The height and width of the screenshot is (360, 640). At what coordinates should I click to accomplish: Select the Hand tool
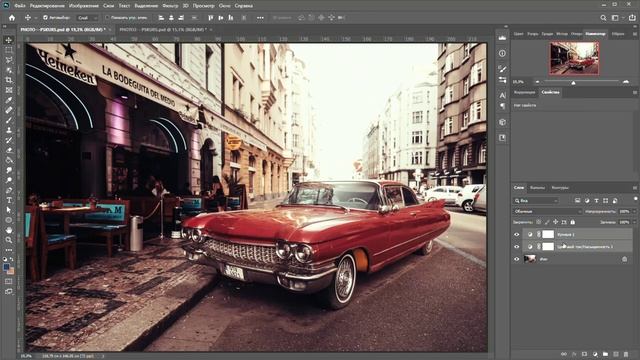click(9, 230)
